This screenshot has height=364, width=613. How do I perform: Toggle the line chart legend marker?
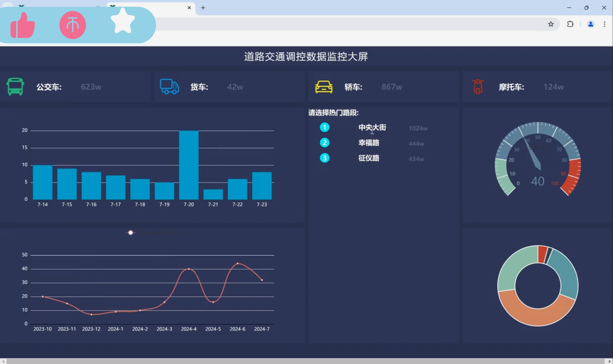pyautogui.click(x=130, y=233)
